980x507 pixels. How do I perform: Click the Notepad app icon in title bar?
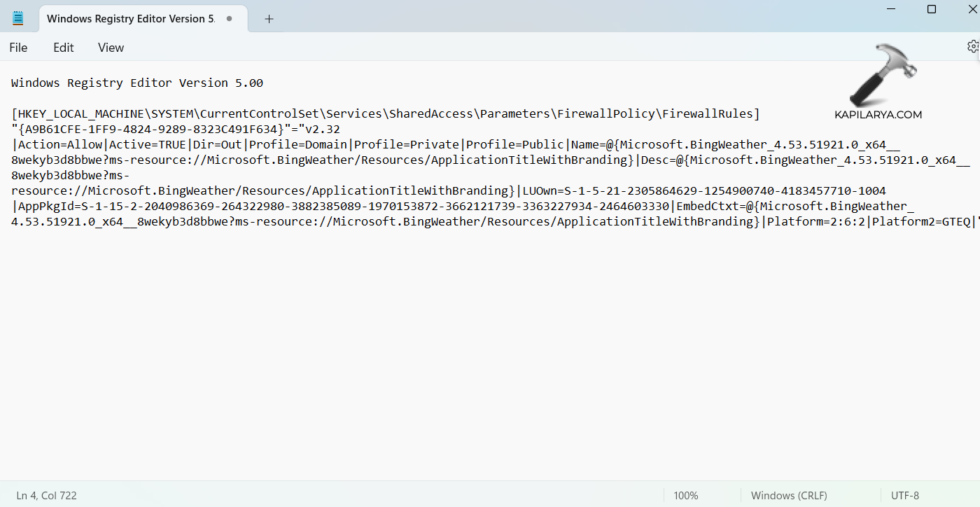[18, 19]
